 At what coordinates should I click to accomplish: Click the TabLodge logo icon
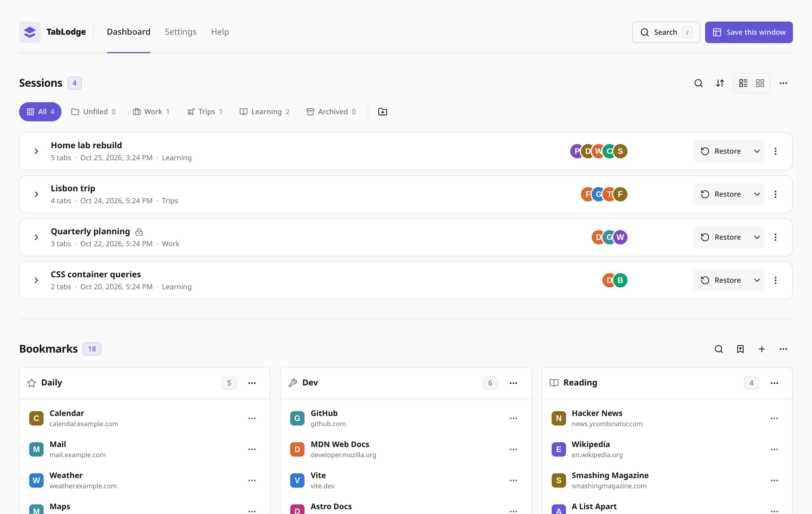click(30, 32)
